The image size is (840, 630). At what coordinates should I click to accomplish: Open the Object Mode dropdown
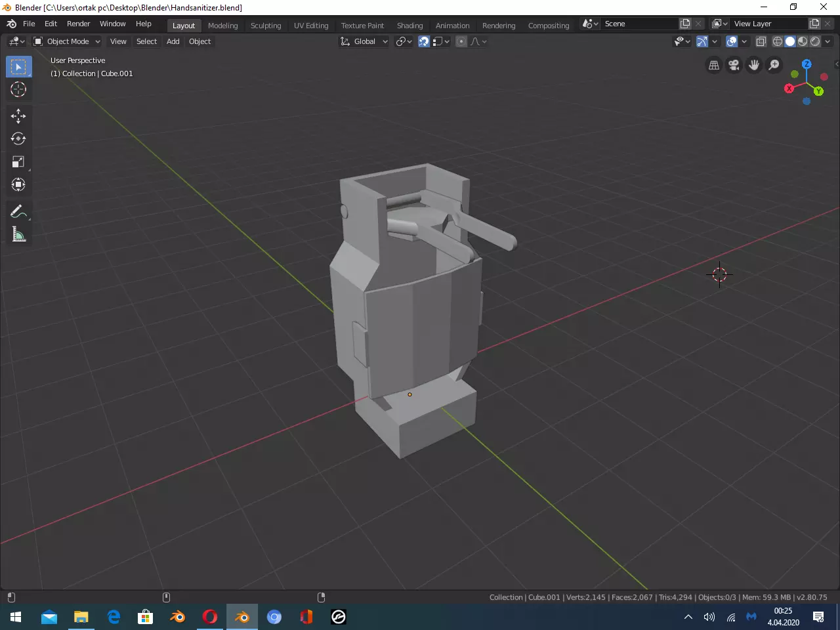(67, 41)
